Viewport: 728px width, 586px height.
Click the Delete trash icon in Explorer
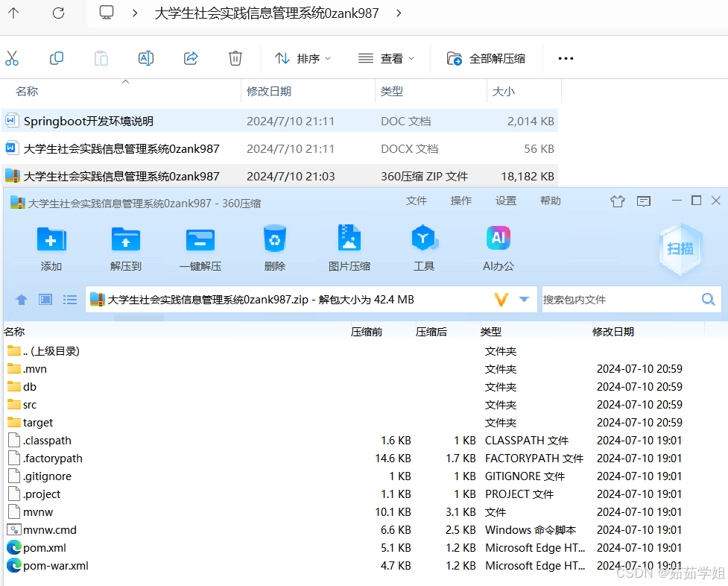pyautogui.click(x=235, y=59)
